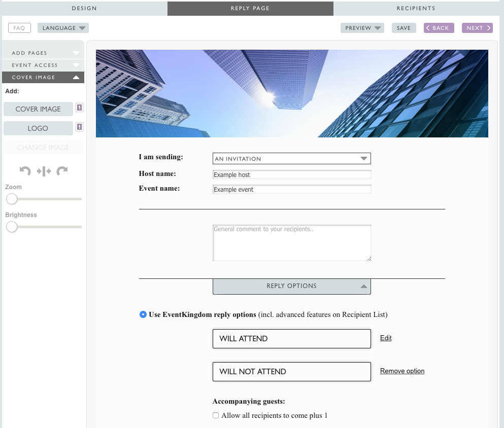Collapse the COVER IMAGE section
Screen dimensions: 504x428
(x=43, y=78)
